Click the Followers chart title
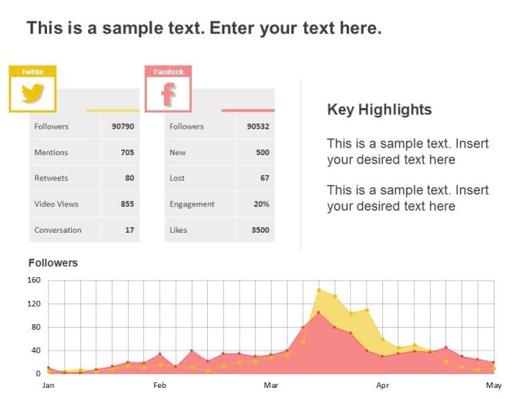Image resolution: width=532 pixels, height=399 pixels. (53, 263)
